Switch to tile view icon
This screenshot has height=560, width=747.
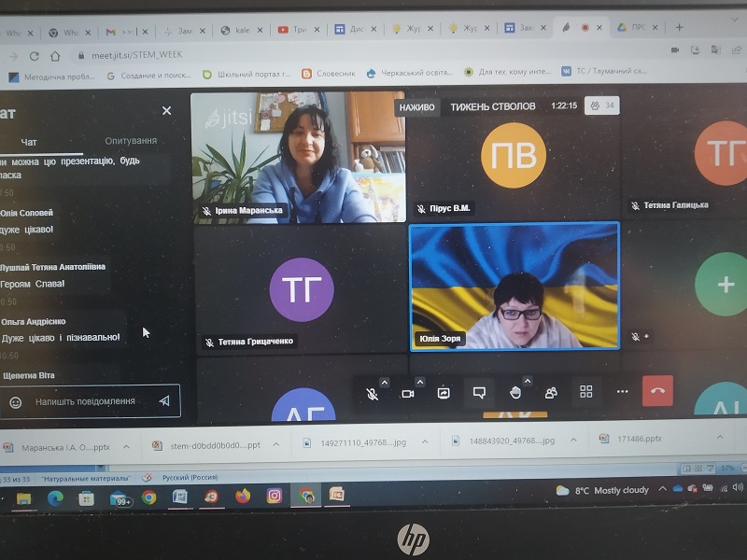(x=586, y=392)
